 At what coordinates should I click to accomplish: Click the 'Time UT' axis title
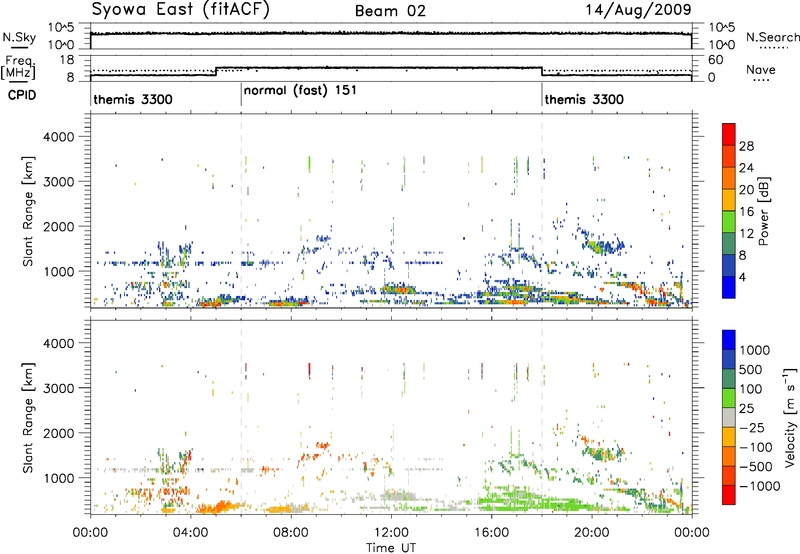(391, 548)
